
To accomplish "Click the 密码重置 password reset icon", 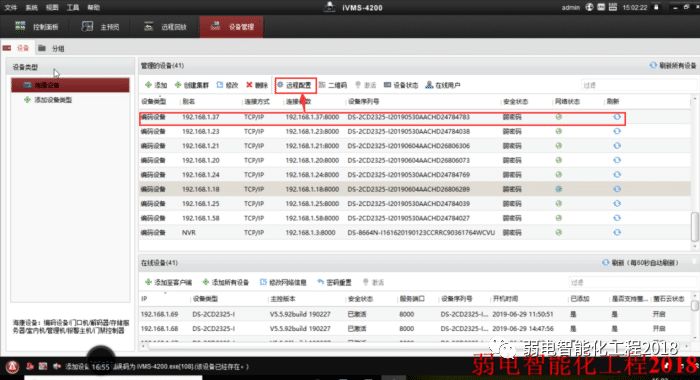I will (x=321, y=282).
